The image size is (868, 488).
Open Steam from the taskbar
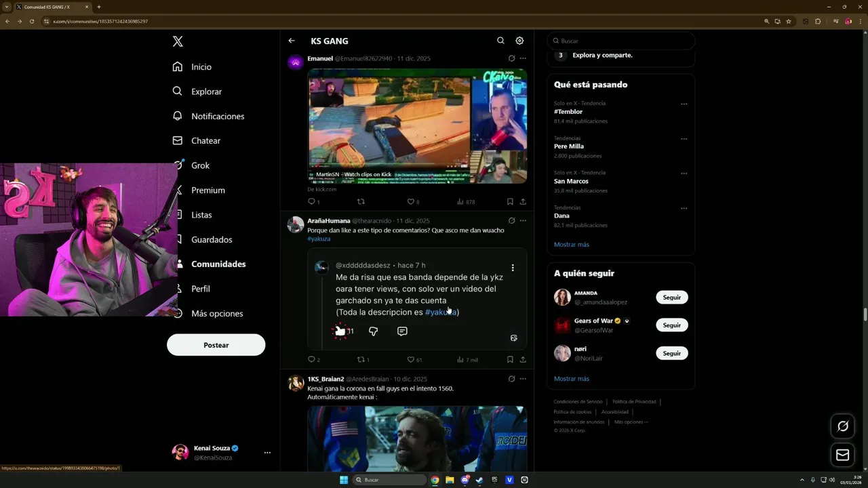coord(479,480)
